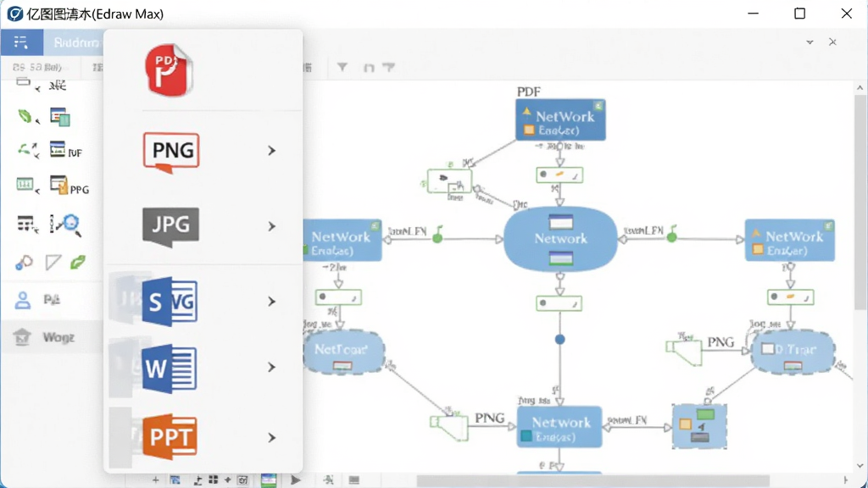The height and width of the screenshot is (488, 868).
Task: Click the green connector dot right of center Network
Action: [671, 237]
